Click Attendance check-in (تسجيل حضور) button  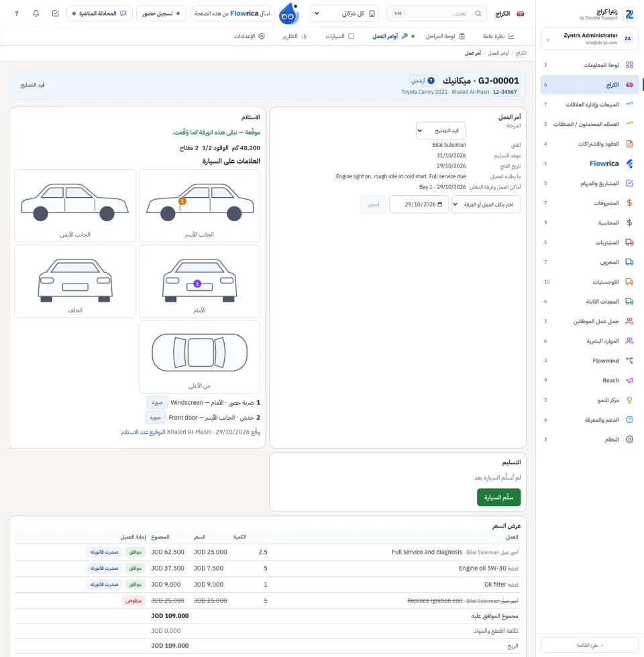161,13
